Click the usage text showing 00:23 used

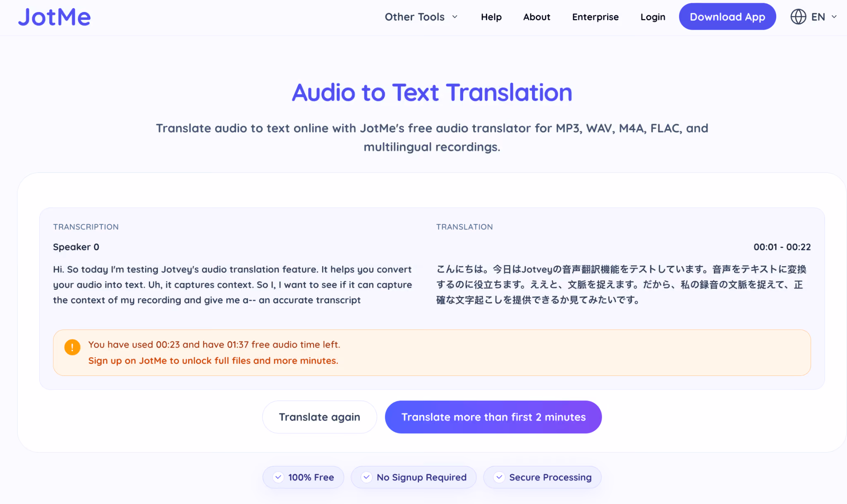tap(214, 344)
